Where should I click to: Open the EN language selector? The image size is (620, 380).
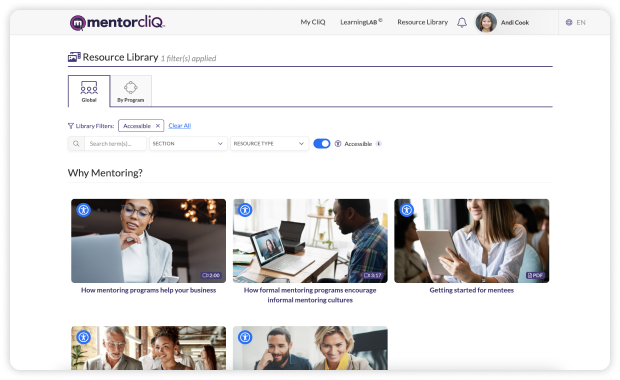[x=576, y=23]
